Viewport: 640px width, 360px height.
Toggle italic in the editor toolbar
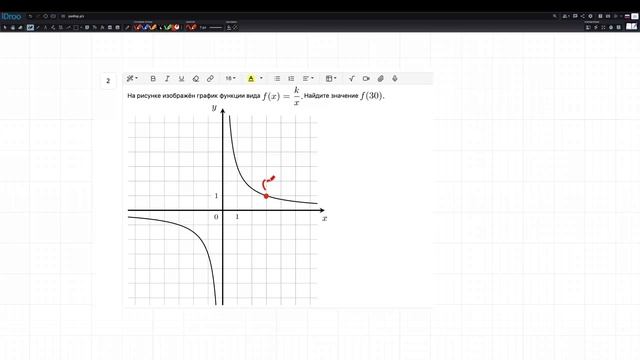click(x=167, y=78)
